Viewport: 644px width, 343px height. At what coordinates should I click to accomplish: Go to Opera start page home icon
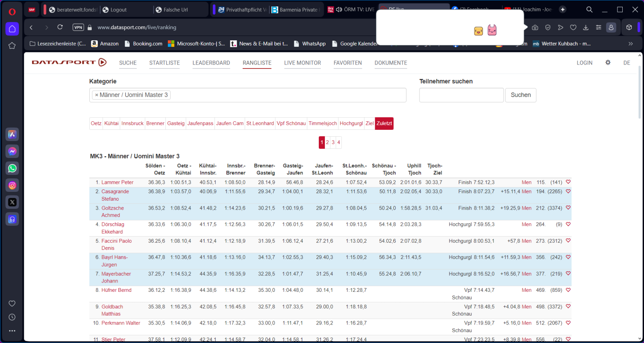tap(12, 29)
